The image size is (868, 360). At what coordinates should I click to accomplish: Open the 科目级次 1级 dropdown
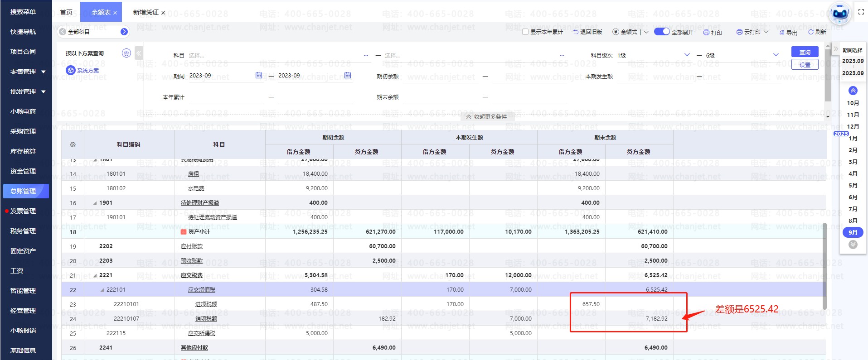pyautogui.click(x=687, y=55)
